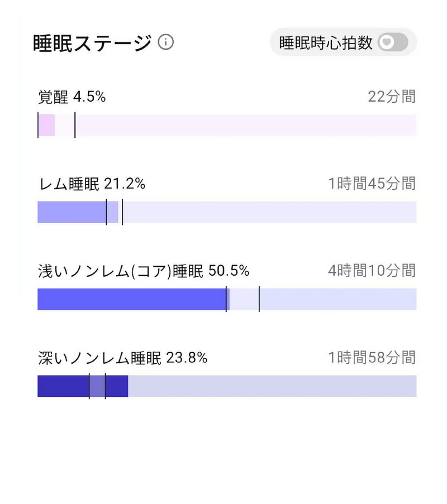Click the 1時間58分間 deep sleep duration
The image size is (447, 504).
point(372,358)
